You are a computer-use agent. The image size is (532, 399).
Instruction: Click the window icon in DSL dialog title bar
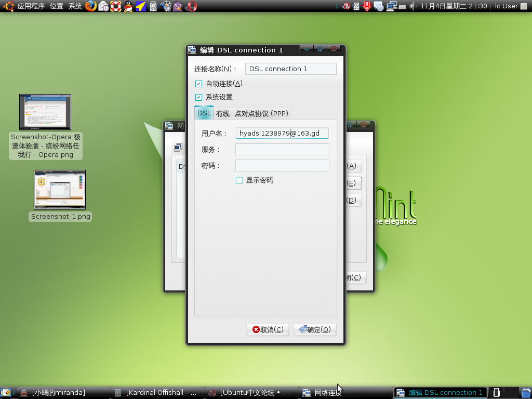(192, 50)
